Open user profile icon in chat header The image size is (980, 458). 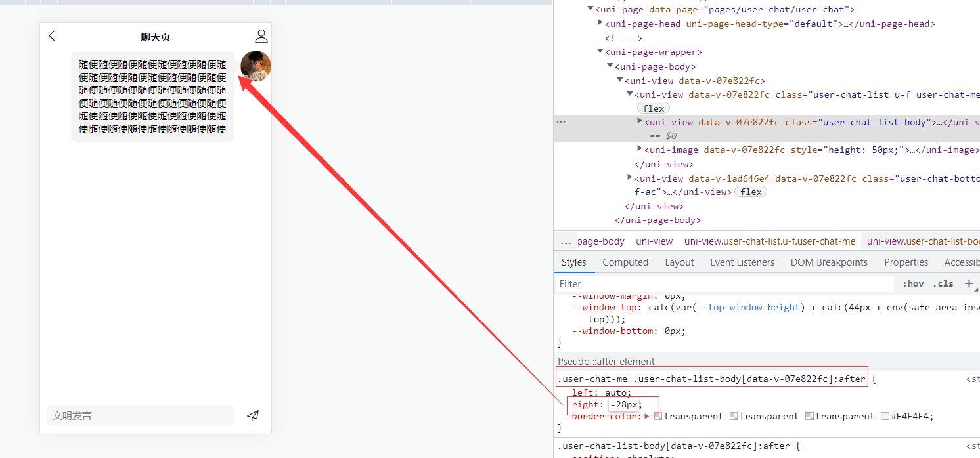click(261, 36)
